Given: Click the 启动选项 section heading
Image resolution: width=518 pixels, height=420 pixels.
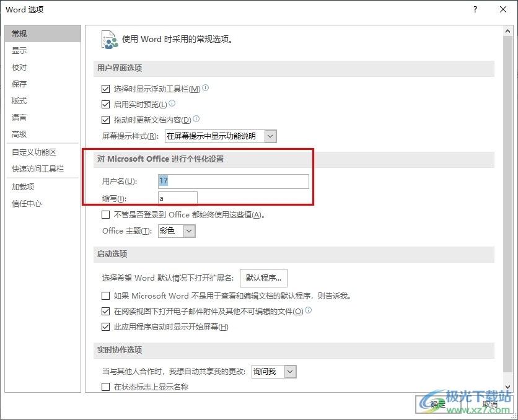Looking at the screenshot, I should [x=112, y=254].
